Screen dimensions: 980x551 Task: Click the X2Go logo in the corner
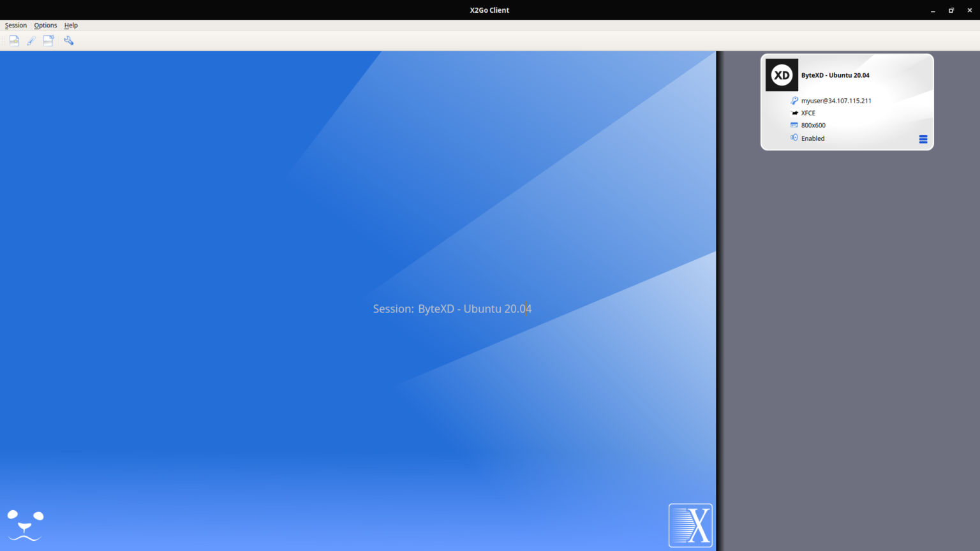click(x=690, y=525)
